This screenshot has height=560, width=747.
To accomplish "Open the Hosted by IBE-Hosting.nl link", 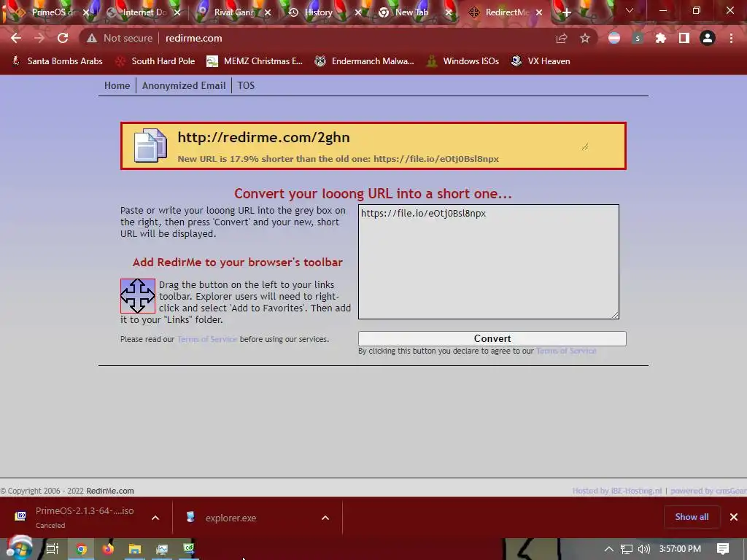I will [x=617, y=491].
